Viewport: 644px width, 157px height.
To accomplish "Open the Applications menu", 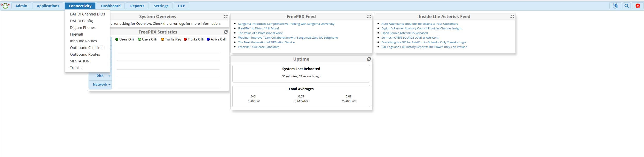I will tap(48, 6).
